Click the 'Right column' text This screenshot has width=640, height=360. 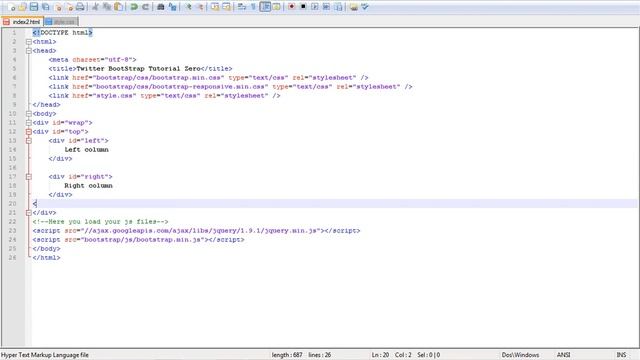[89, 186]
